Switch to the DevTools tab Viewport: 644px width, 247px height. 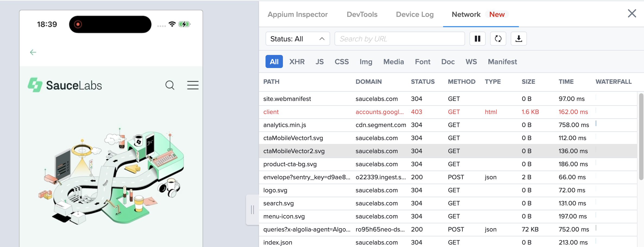362,14
